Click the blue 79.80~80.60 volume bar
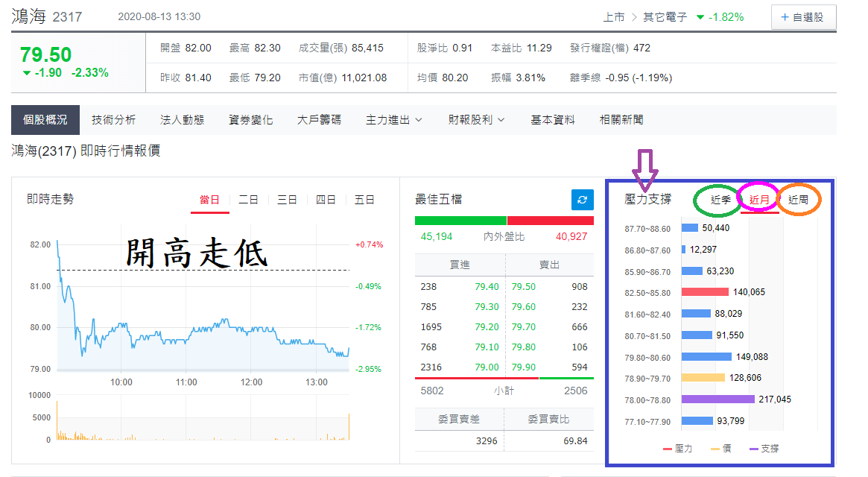The image size is (868, 477). pos(706,357)
